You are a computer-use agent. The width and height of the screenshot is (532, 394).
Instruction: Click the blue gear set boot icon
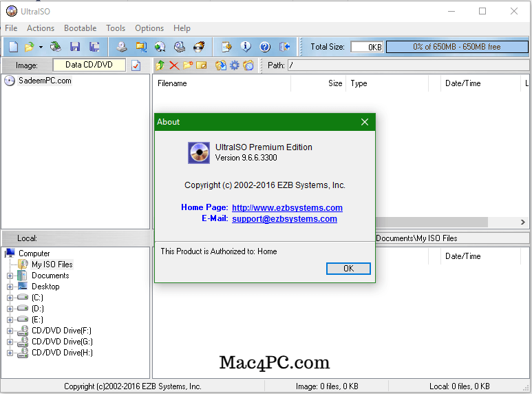point(235,65)
